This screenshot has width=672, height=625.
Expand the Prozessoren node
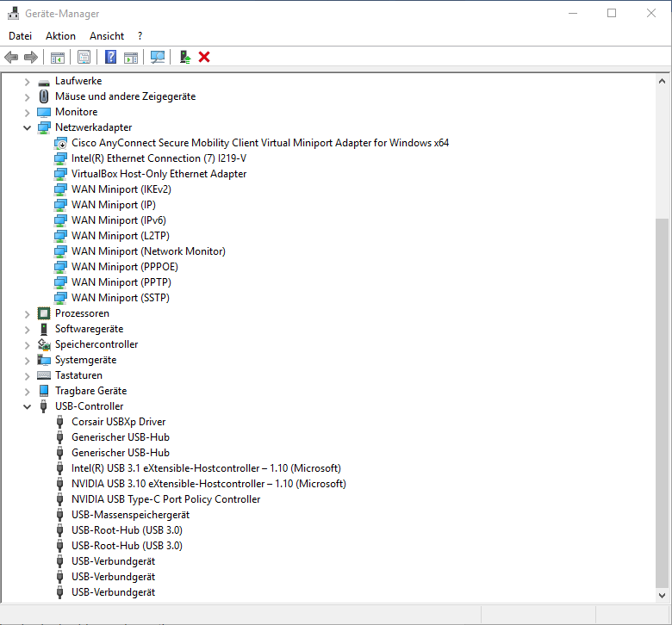(x=27, y=314)
